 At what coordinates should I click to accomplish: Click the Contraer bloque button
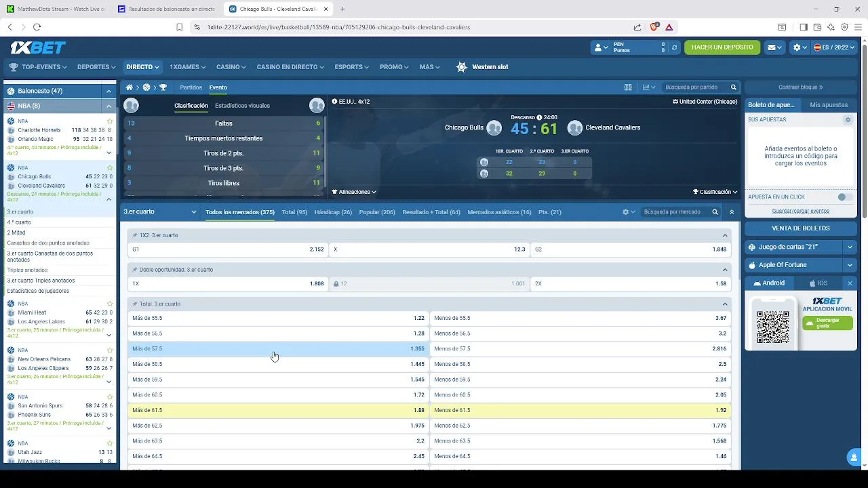801,87
